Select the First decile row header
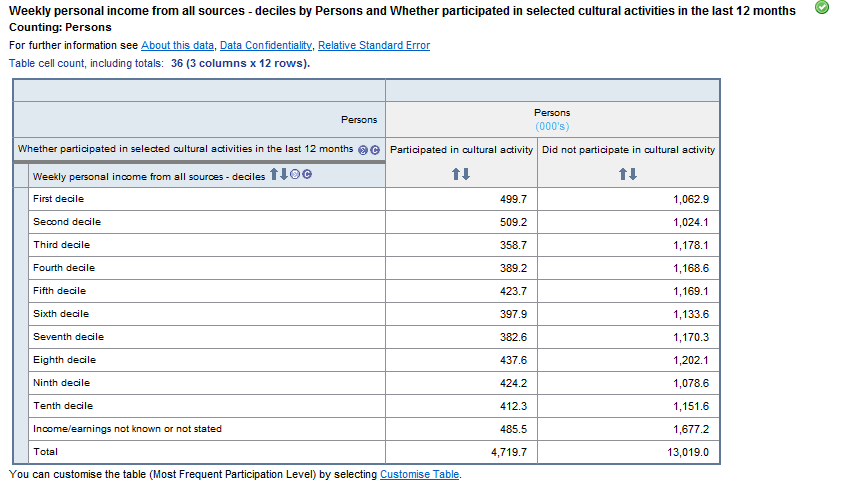Image resolution: width=843 pixels, height=487 pixels. pyautogui.click(x=58, y=199)
